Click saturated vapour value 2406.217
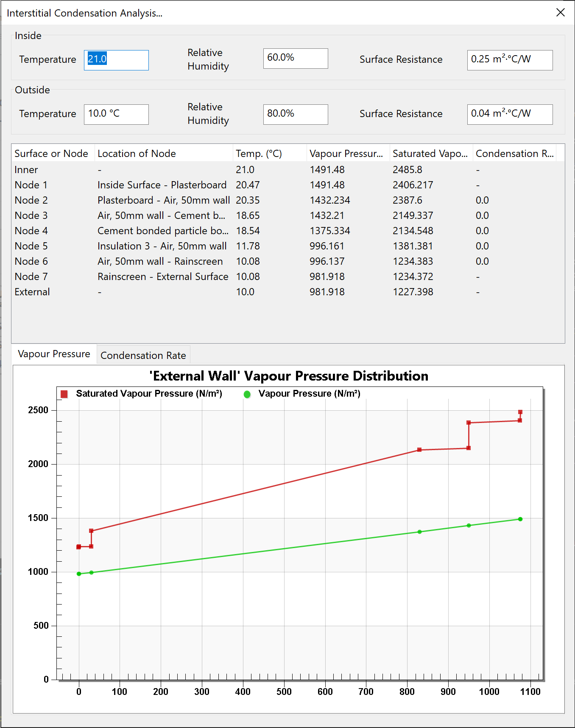This screenshot has width=575, height=728. pyautogui.click(x=413, y=185)
